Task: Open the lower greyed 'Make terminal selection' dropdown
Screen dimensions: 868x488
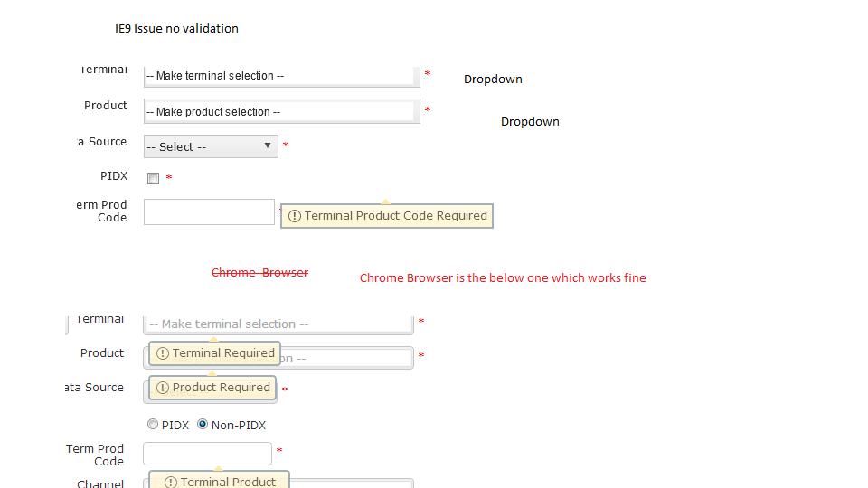Action: (278, 324)
